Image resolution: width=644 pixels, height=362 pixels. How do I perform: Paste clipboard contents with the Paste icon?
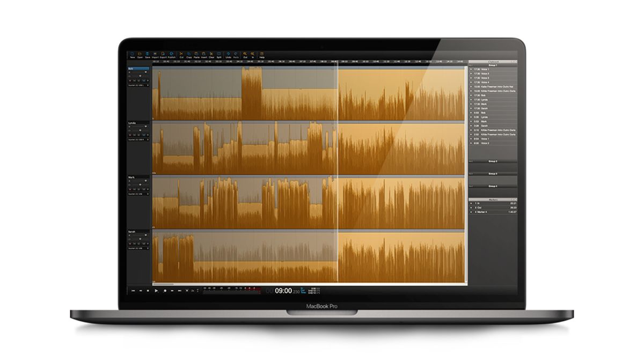(196, 54)
